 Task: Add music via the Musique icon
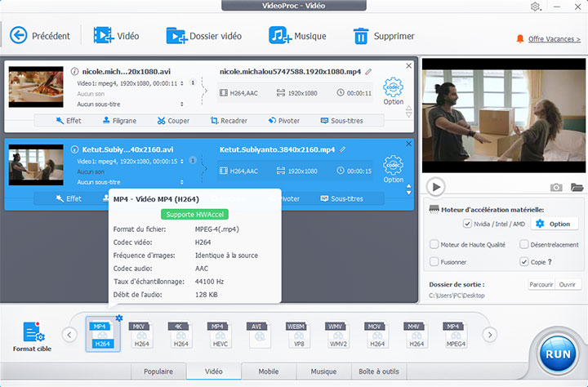click(280, 36)
